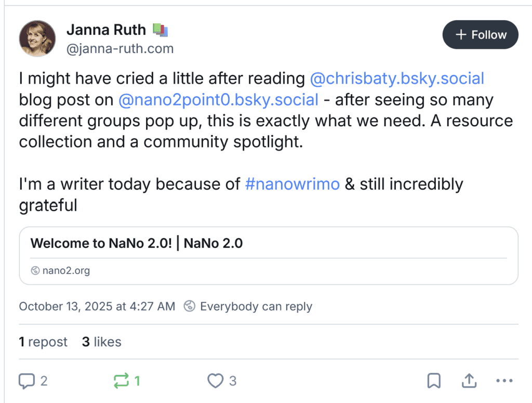Open the share icon
The image size is (532, 403).
468,381
